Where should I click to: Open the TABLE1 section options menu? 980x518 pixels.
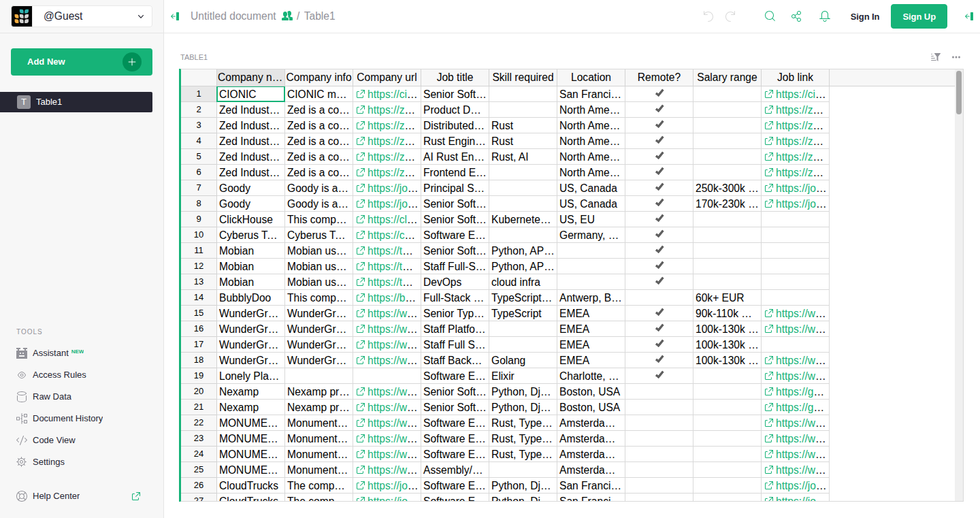click(x=956, y=57)
